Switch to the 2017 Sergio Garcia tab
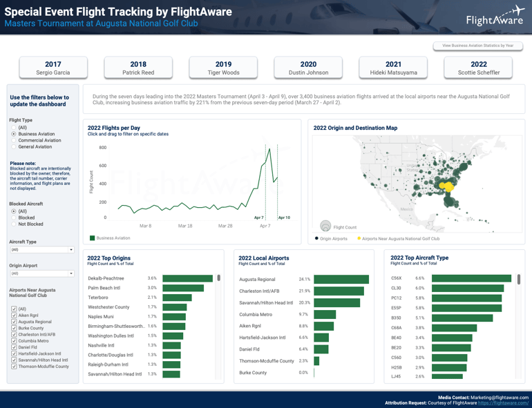 coord(53,68)
